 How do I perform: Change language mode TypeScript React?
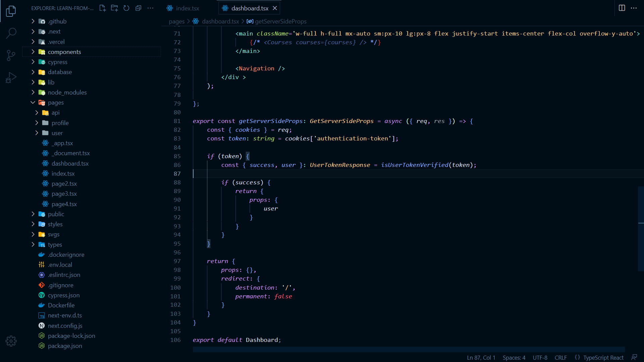[603, 358]
